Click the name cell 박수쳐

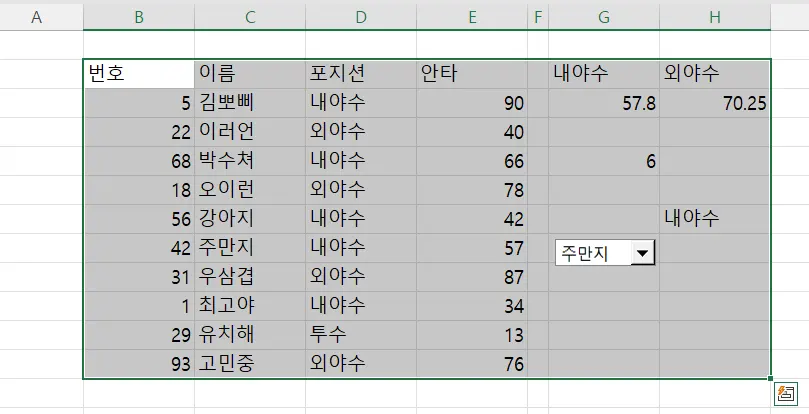[250, 161]
